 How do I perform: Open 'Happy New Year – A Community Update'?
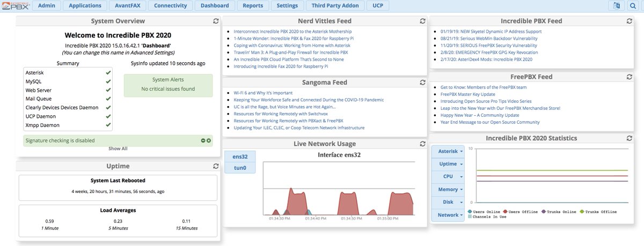[x=480, y=115]
